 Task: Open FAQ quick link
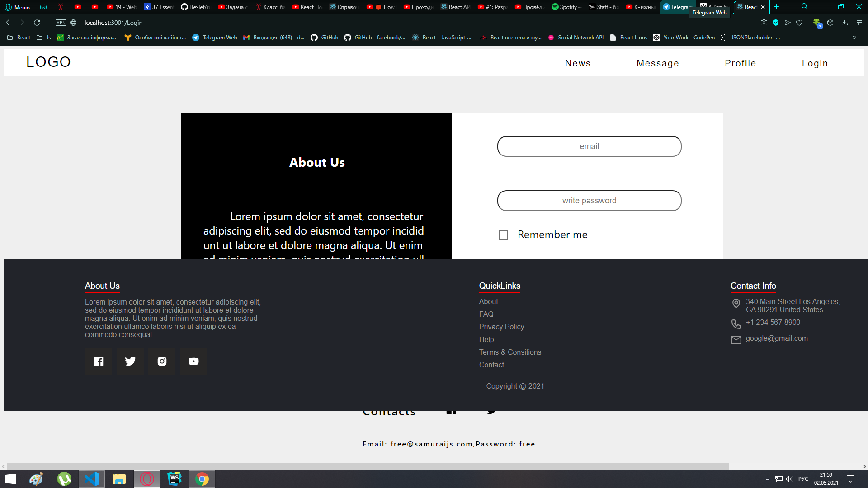click(486, 314)
